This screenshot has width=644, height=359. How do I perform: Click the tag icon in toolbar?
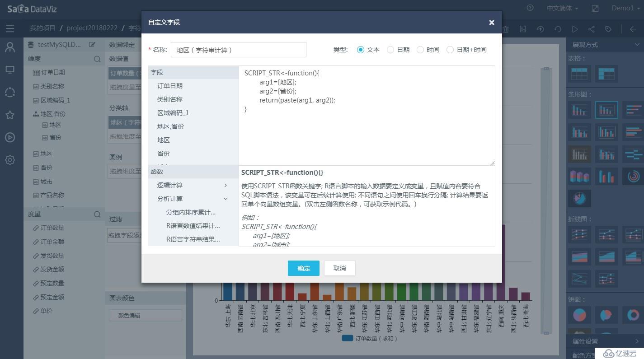(608, 29)
